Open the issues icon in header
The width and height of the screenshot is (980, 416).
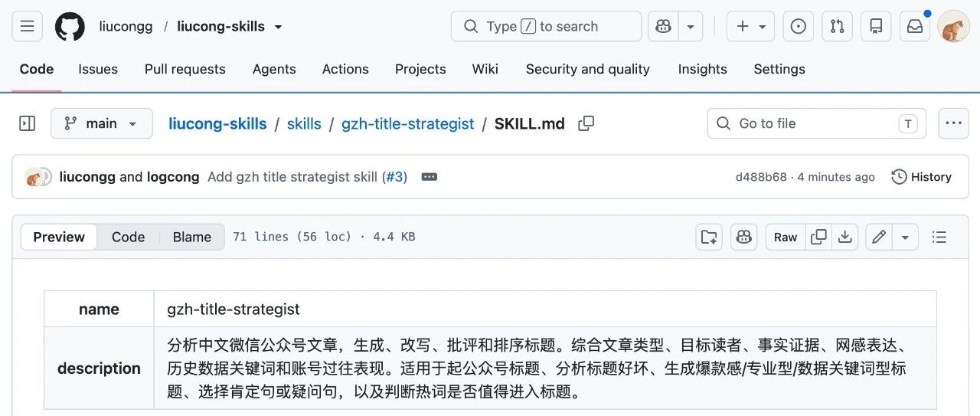[798, 26]
